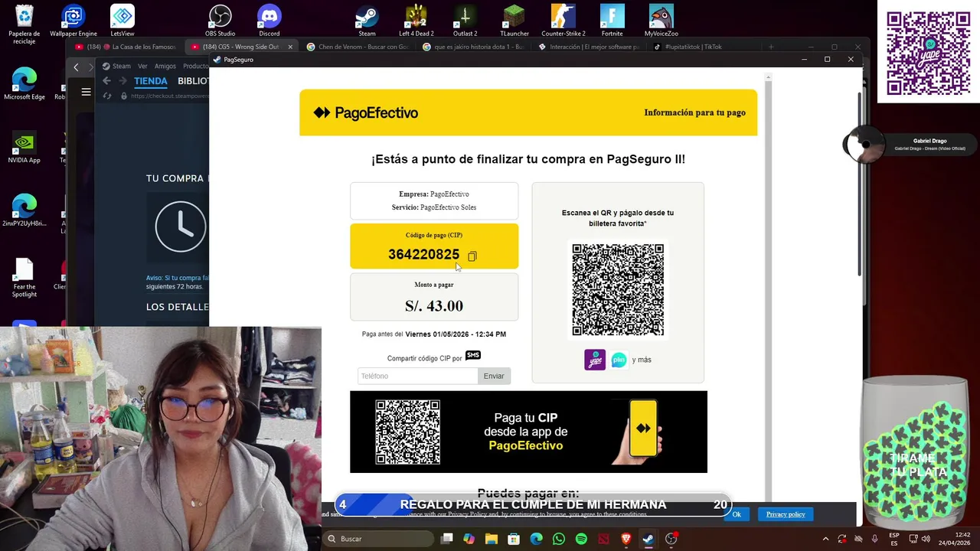This screenshot has height=551, width=980.
Task: Open Discord desktop icon
Action: [269, 21]
